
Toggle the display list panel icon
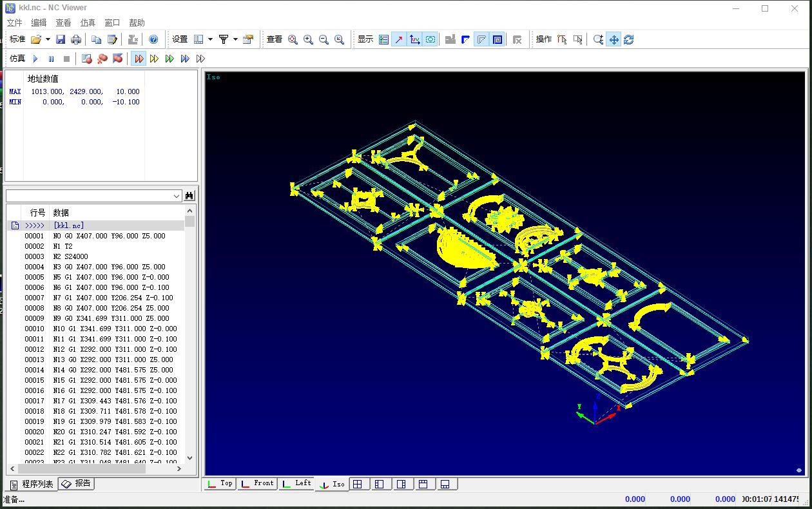[x=383, y=39]
